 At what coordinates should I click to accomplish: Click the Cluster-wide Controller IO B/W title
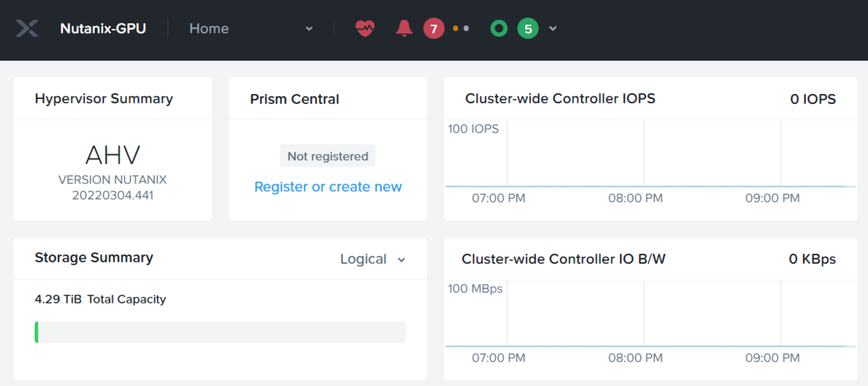point(563,259)
